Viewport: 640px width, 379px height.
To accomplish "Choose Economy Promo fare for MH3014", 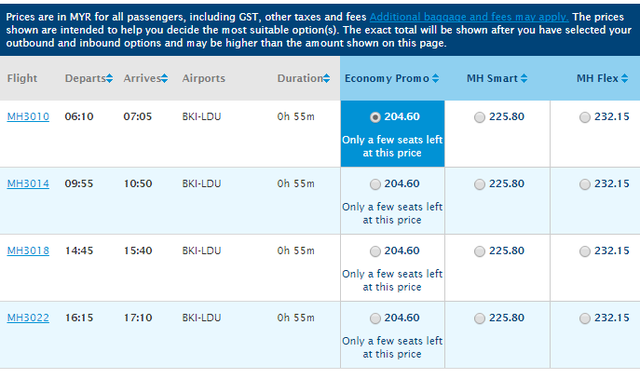I will click(375, 184).
